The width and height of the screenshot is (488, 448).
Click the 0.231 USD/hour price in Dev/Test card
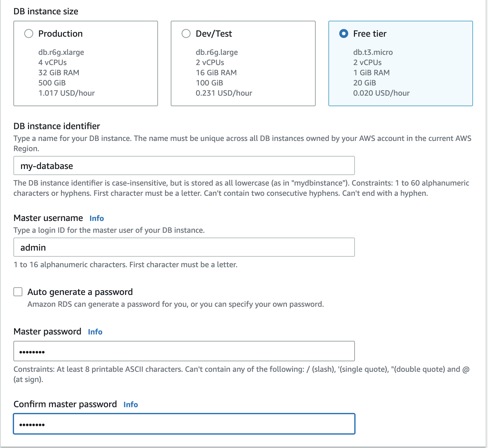point(224,93)
